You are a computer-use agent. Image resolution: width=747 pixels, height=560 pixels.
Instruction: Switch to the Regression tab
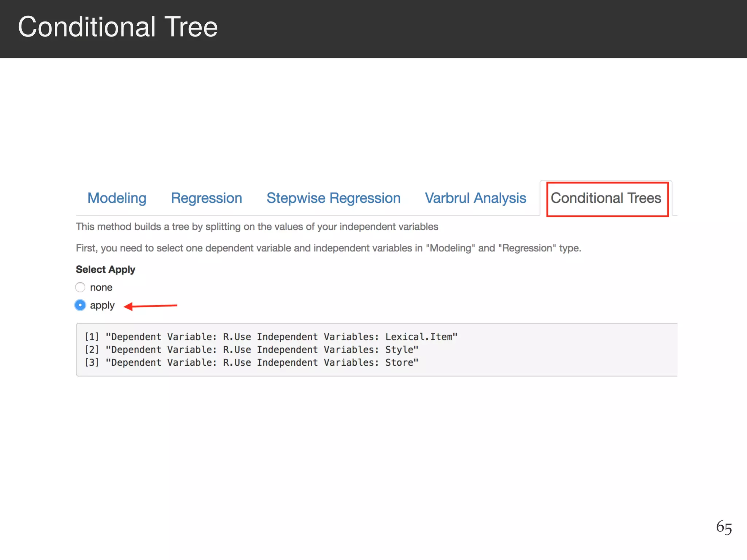click(206, 198)
